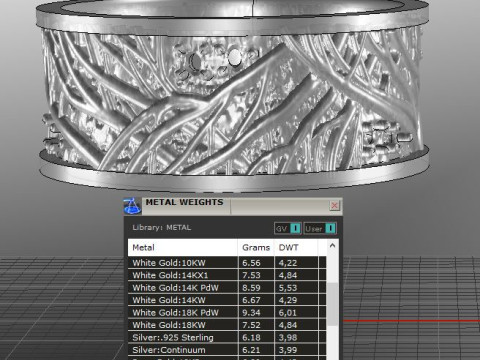Click the Metal Weights scale icon
The height and width of the screenshot is (360, 480).
132,206
